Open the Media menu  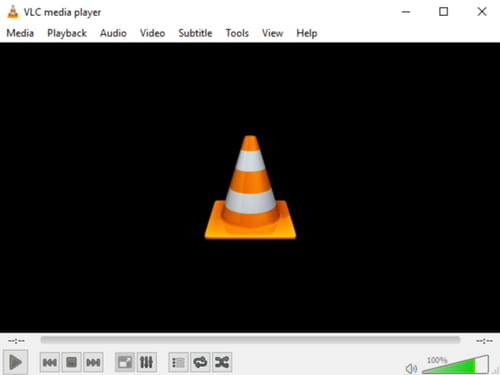point(20,33)
